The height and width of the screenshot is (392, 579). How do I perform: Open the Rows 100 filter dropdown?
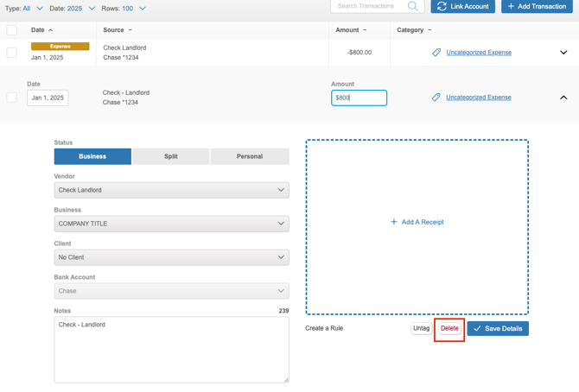coord(134,9)
